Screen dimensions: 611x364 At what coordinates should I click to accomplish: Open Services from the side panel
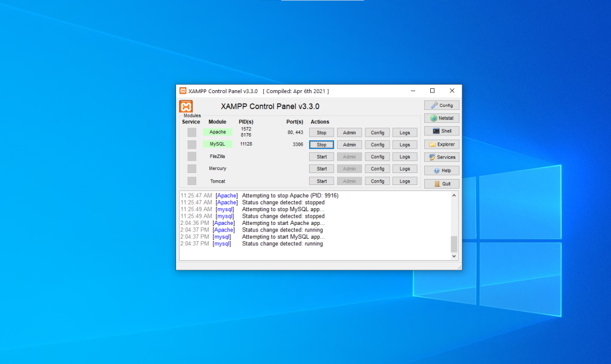point(442,157)
